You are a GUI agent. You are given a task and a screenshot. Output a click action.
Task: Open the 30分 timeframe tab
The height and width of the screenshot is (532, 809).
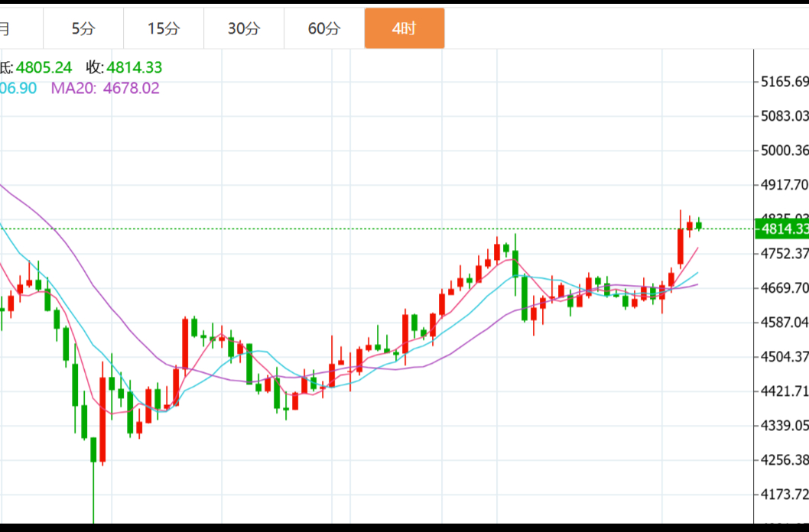point(244,29)
